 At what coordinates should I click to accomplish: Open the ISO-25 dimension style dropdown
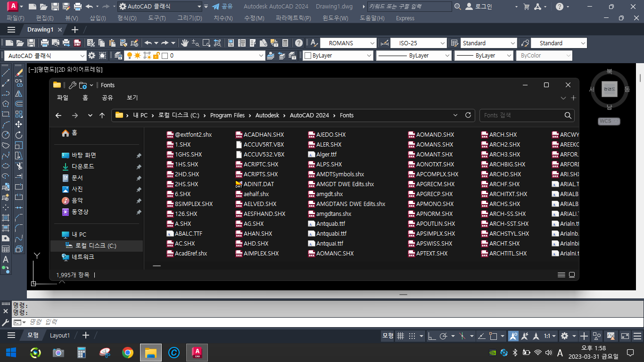443,43
